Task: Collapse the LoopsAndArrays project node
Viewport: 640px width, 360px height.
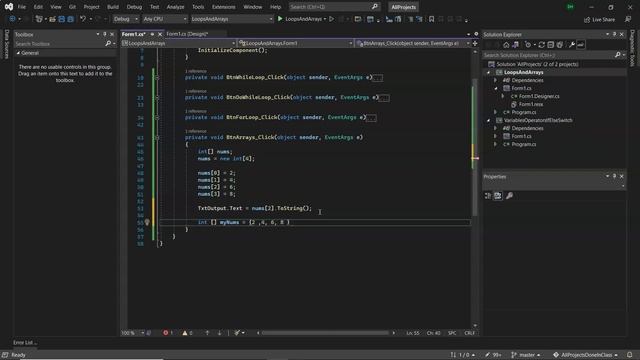Action: click(x=489, y=72)
